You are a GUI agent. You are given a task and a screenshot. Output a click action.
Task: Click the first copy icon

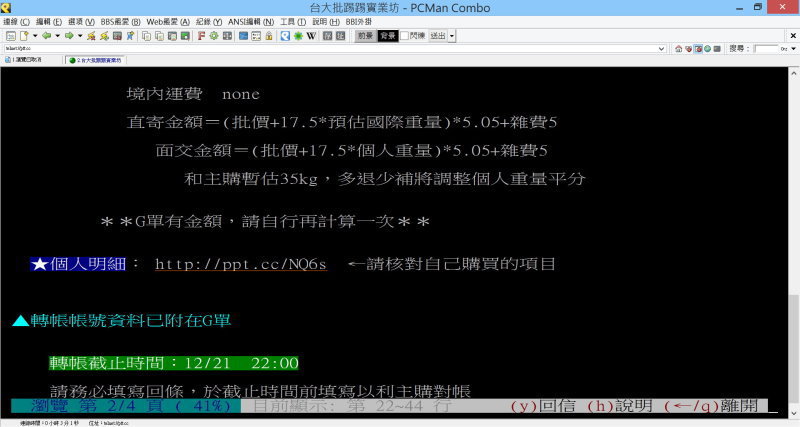146,36
